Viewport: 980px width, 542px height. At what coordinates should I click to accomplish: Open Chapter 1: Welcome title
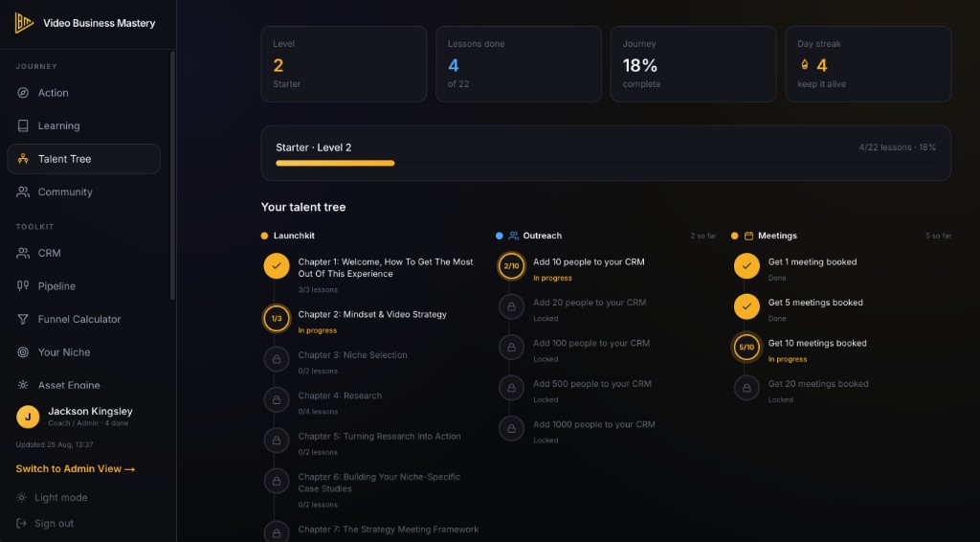(386, 268)
